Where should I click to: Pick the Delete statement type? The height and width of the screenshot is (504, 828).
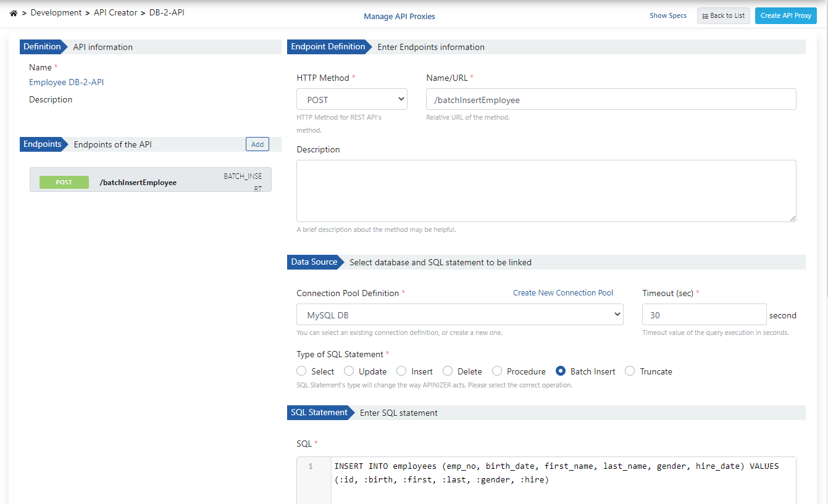point(448,371)
